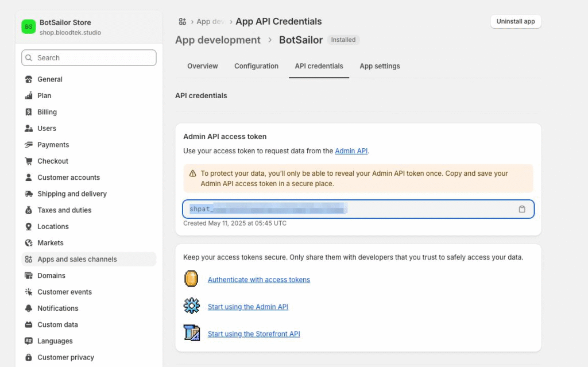588x367 pixels.
Task: Click the Shipping and delivery truck icon
Action: pyautogui.click(x=29, y=194)
